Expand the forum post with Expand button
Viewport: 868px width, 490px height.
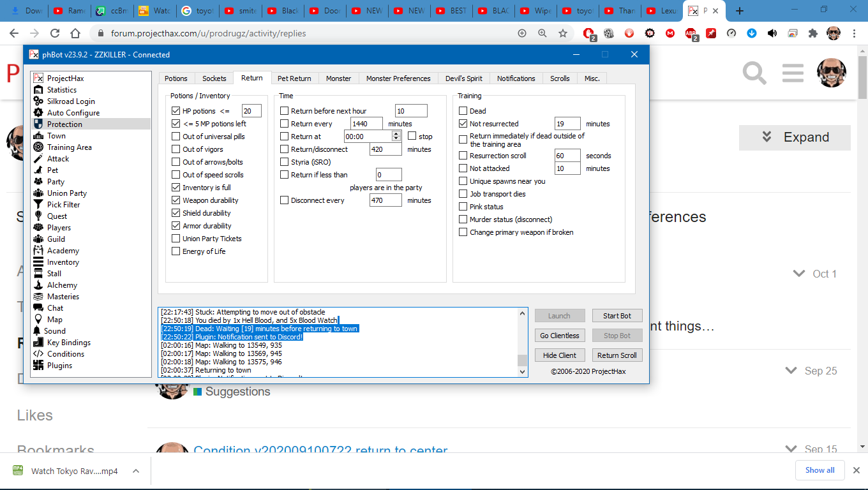[794, 137]
